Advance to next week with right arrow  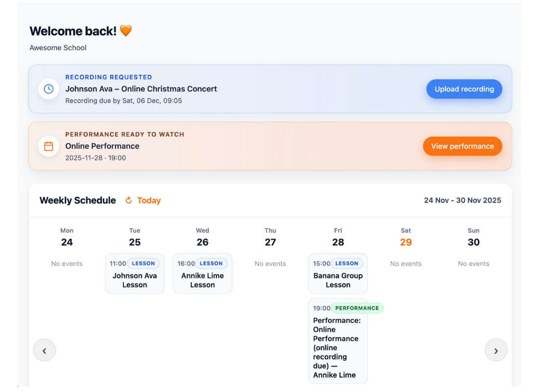pyautogui.click(x=496, y=350)
